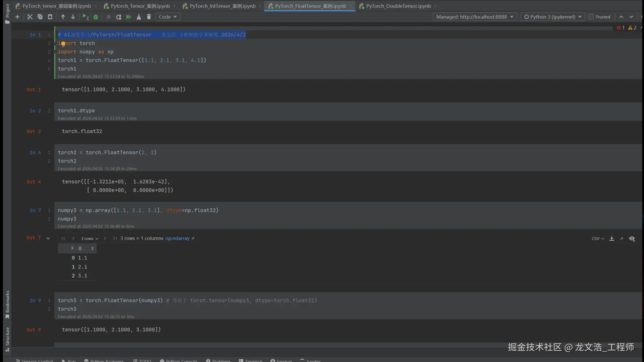Close the PyTorch_DoubleTensor.ipynb tab
Screen dimensions: 644x362
pyautogui.click(x=435, y=6)
